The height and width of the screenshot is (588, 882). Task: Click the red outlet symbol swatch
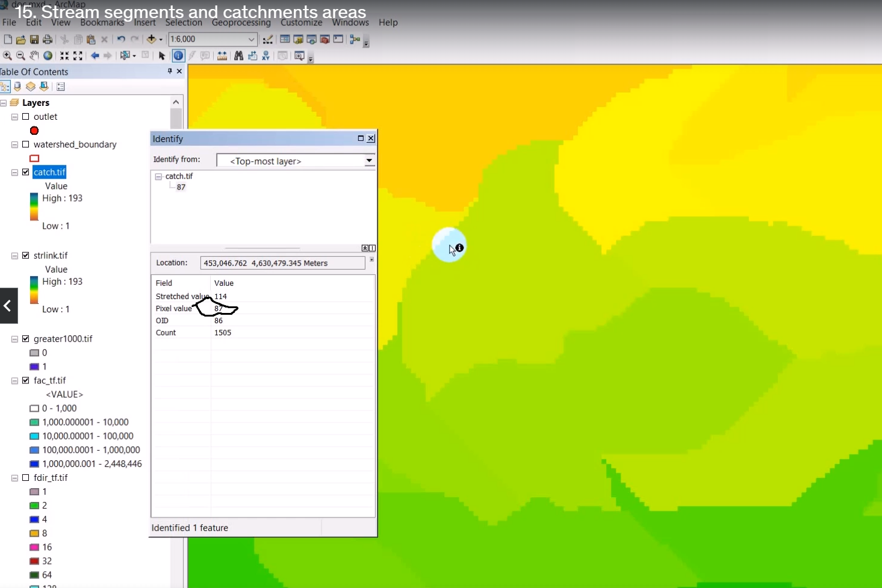(x=34, y=131)
